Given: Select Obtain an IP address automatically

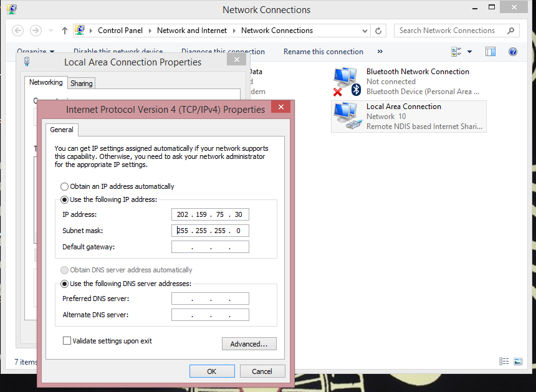Looking at the screenshot, I should [117, 186].
